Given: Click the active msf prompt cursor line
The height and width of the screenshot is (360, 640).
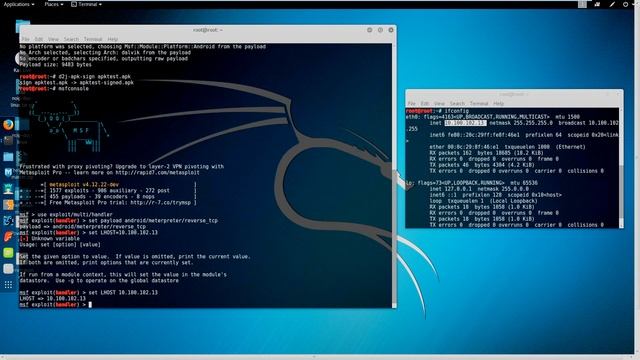Looking at the screenshot, I should [x=56, y=304].
